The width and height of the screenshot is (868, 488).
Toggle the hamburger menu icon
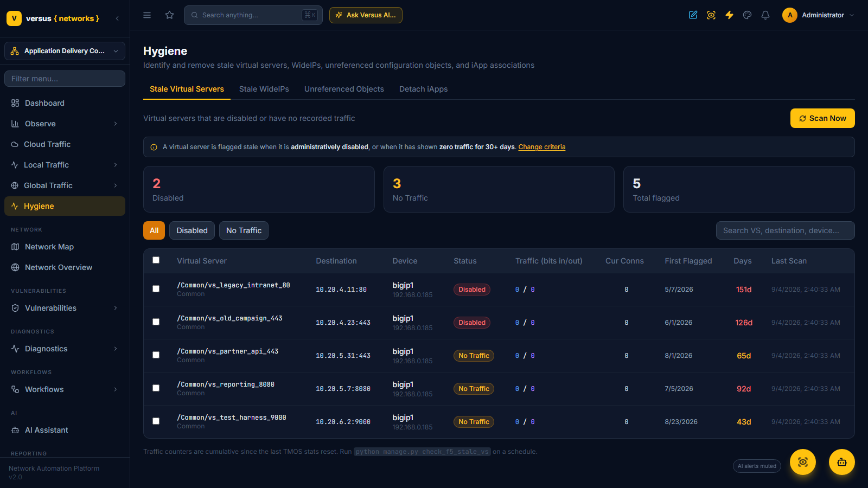pyautogui.click(x=147, y=15)
